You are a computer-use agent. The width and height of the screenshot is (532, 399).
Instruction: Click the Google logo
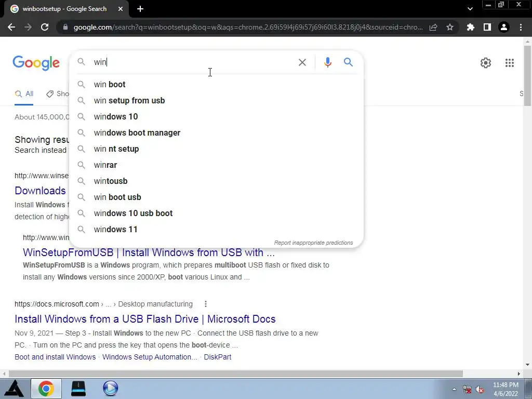pyautogui.click(x=36, y=63)
